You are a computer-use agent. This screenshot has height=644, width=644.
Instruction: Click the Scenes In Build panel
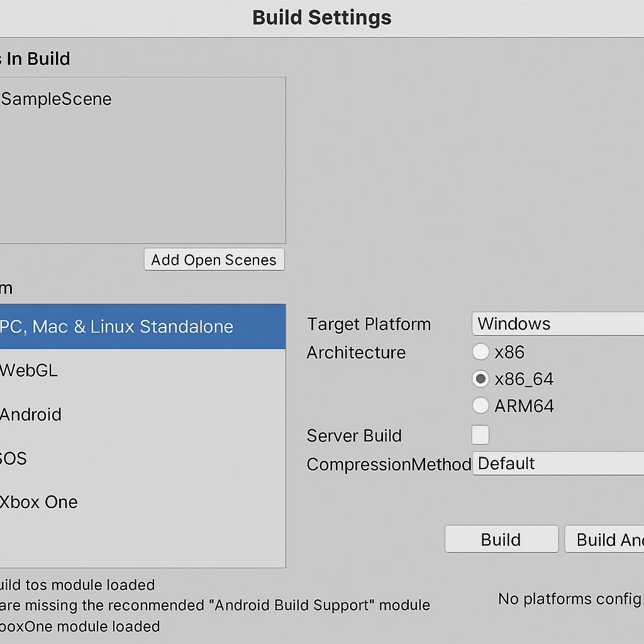click(143, 160)
